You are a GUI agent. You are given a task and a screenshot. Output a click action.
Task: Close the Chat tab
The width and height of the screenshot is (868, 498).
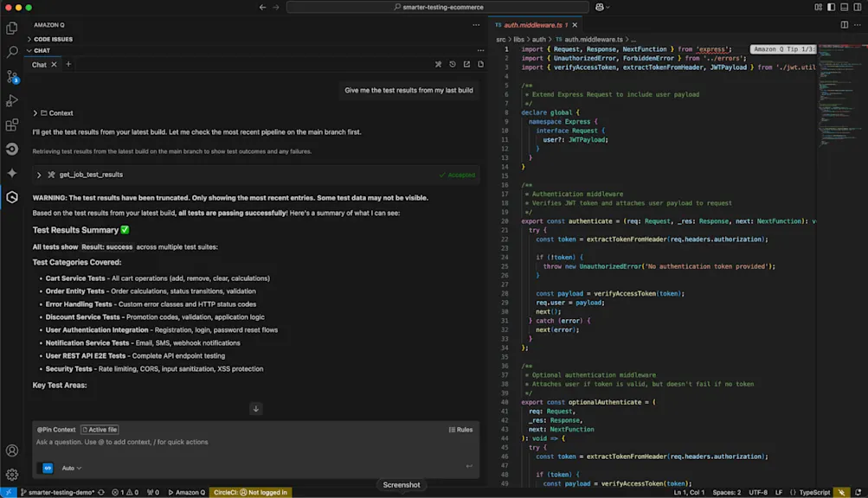click(x=54, y=65)
